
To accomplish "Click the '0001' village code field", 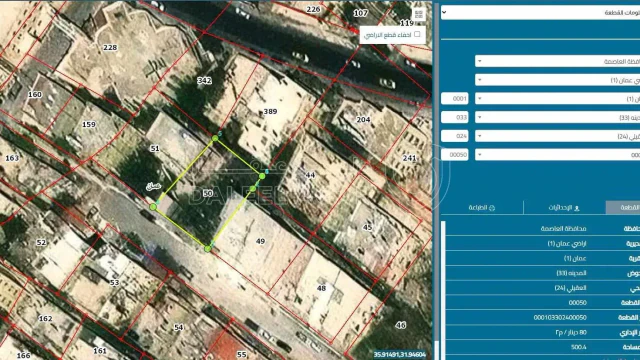I will point(455,98).
